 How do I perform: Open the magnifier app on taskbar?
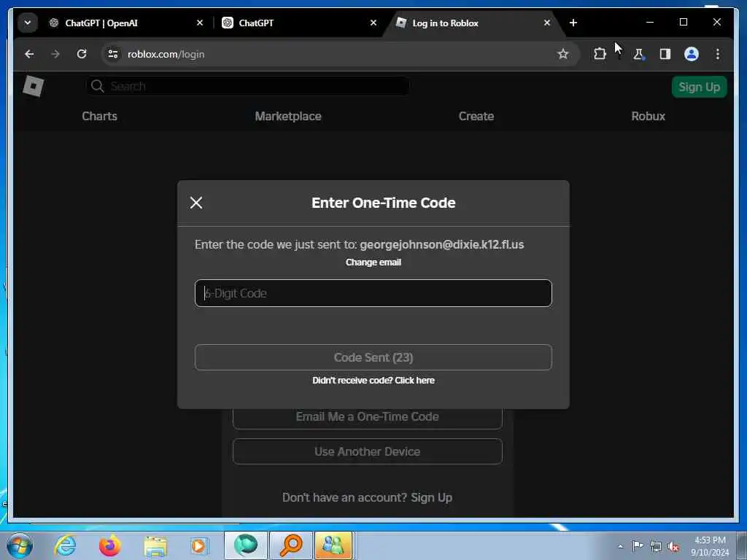tap(290, 545)
